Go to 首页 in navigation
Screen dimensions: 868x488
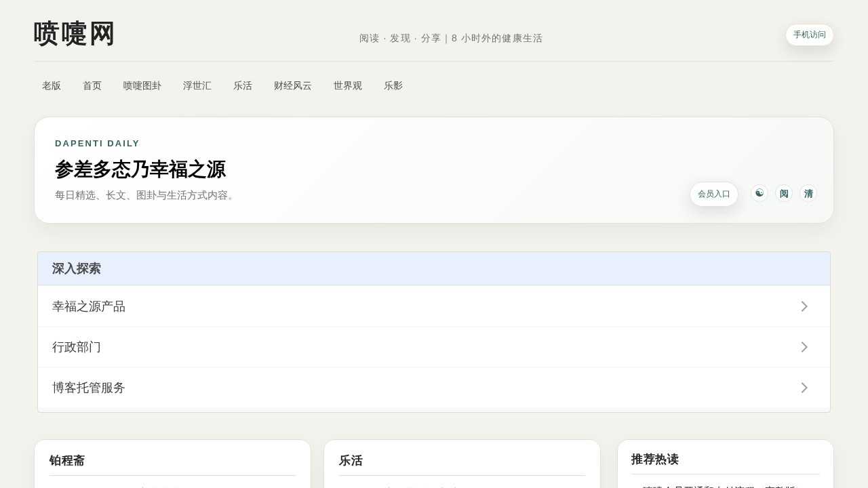pos(92,85)
